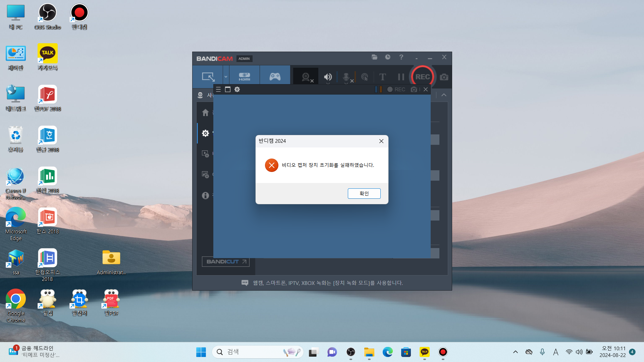Screen dimensions: 644x362
Task: Open scheduled recording clock icon
Action: (x=388, y=57)
